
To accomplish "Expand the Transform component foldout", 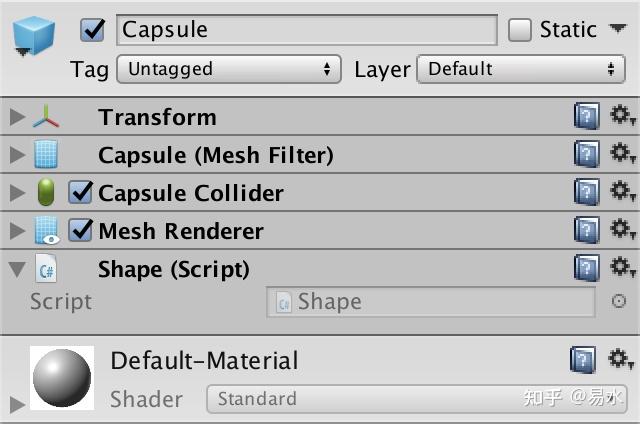I will [16, 117].
